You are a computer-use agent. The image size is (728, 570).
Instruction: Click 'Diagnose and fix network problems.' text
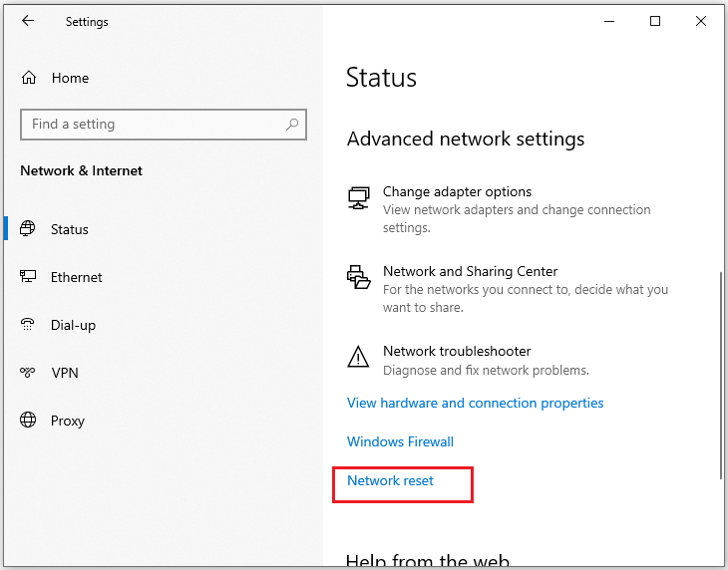click(486, 370)
